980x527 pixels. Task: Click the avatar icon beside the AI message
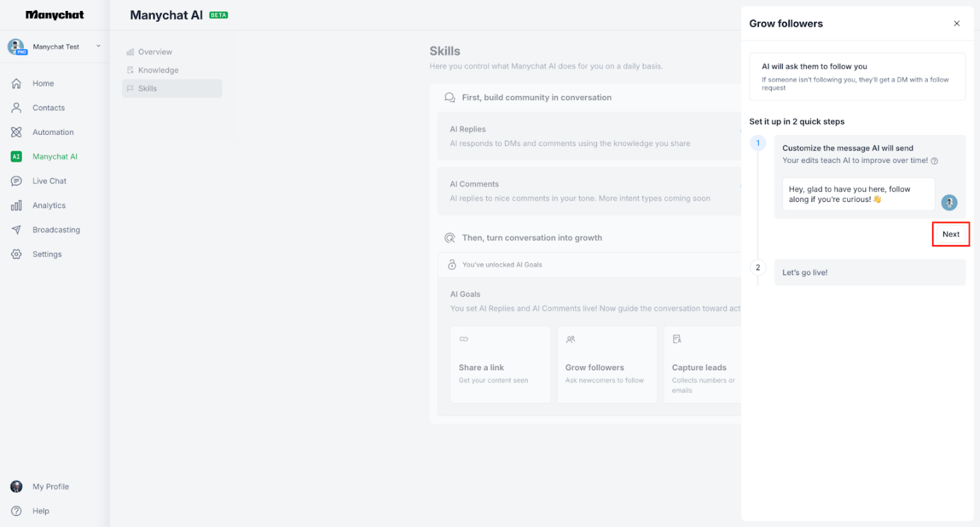click(x=949, y=203)
